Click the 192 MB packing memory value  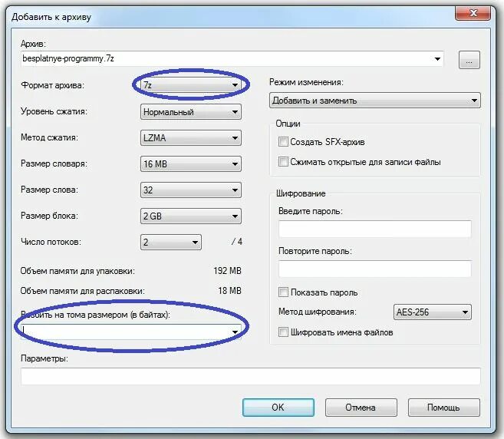tap(227, 271)
